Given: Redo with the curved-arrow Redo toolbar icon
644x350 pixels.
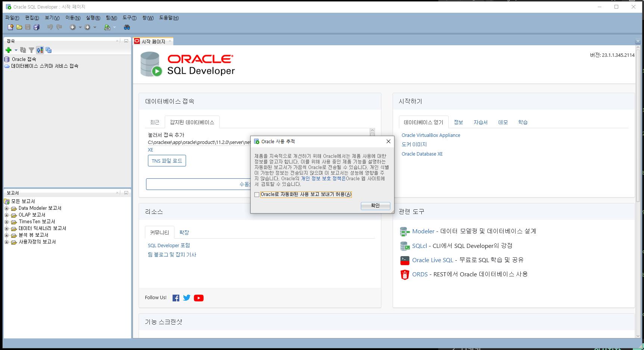Looking at the screenshot, I should [x=59, y=27].
